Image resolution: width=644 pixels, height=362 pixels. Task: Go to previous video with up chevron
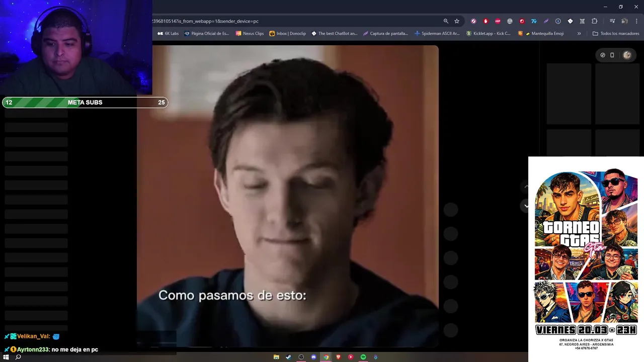pyautogui.click(x=526, y=187)
